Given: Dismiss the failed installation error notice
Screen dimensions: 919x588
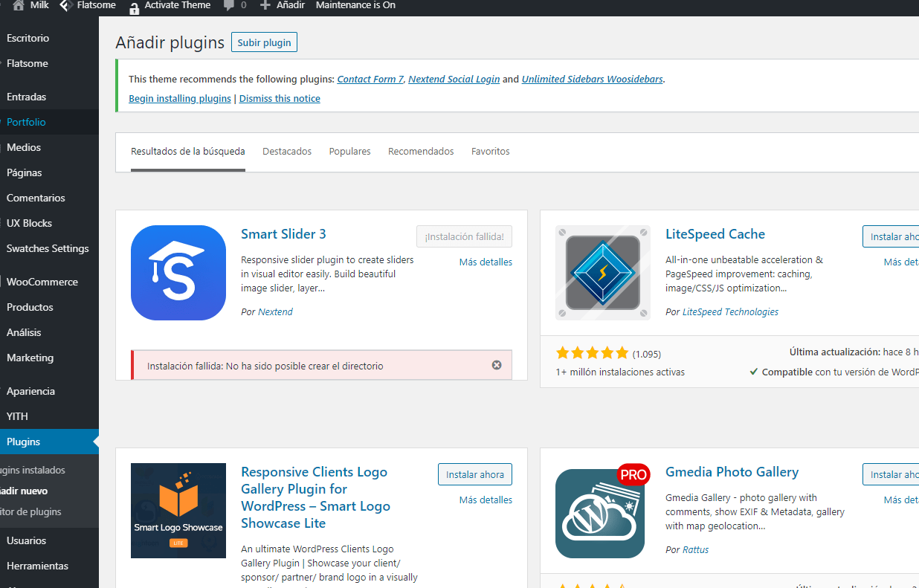Looking at the screenshot, I should pyautogui.click(x=497, y=365).
